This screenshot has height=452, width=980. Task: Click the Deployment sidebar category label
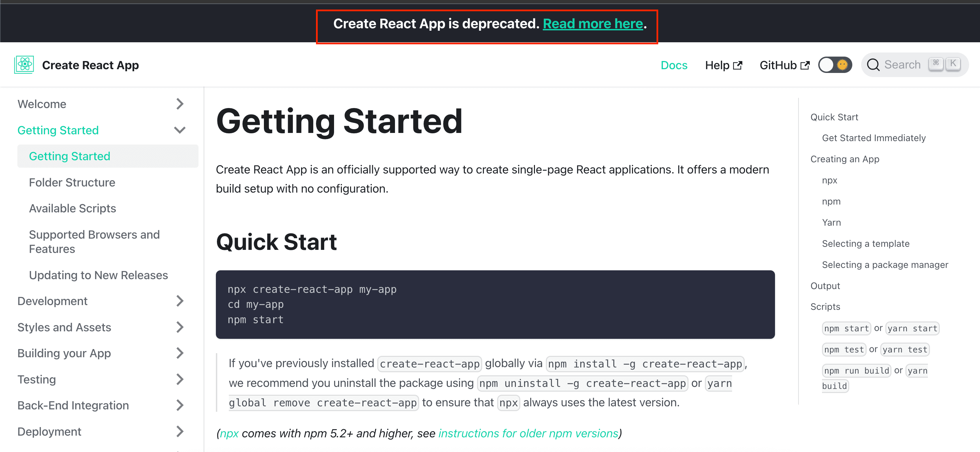tap(49, 432)
